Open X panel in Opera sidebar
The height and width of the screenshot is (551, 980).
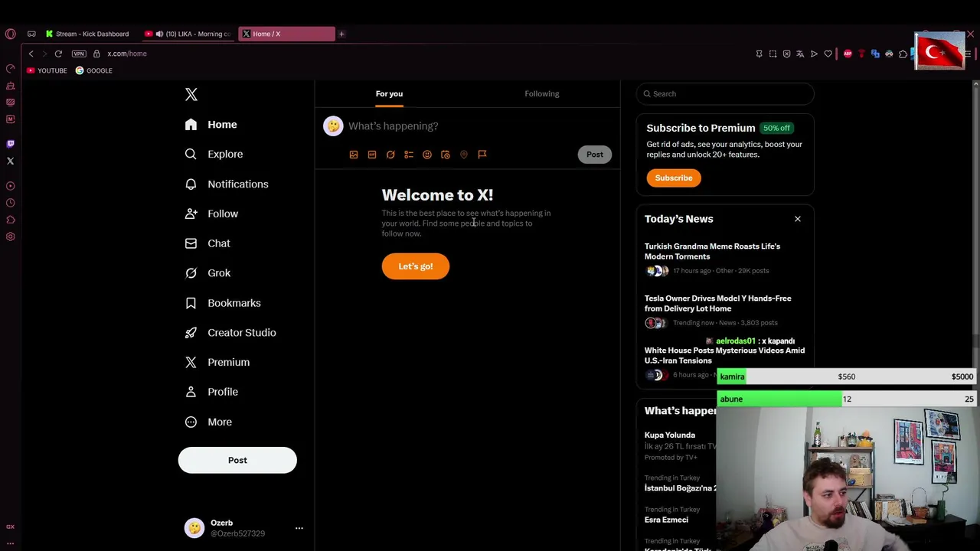pyautogui.click(x=10, y=161)
